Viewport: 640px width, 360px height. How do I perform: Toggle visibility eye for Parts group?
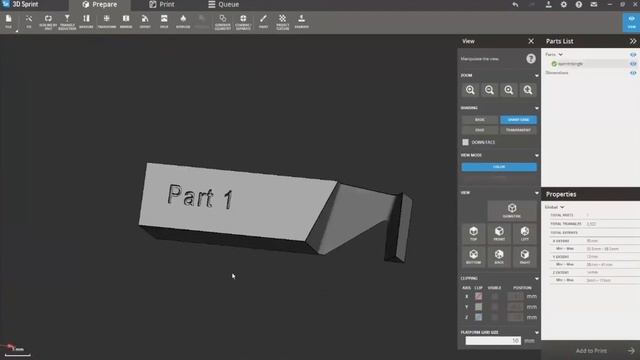(x=633, y=54)
